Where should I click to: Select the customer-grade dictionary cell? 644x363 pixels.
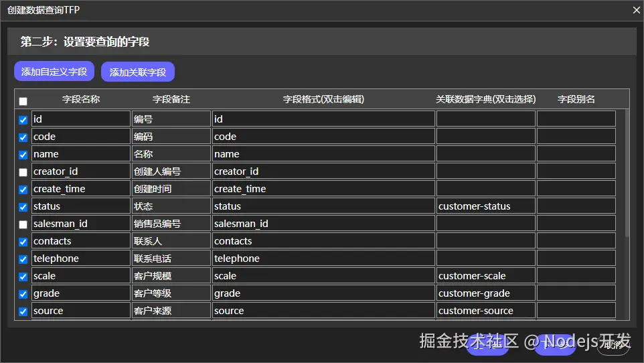tap(486, 293)
